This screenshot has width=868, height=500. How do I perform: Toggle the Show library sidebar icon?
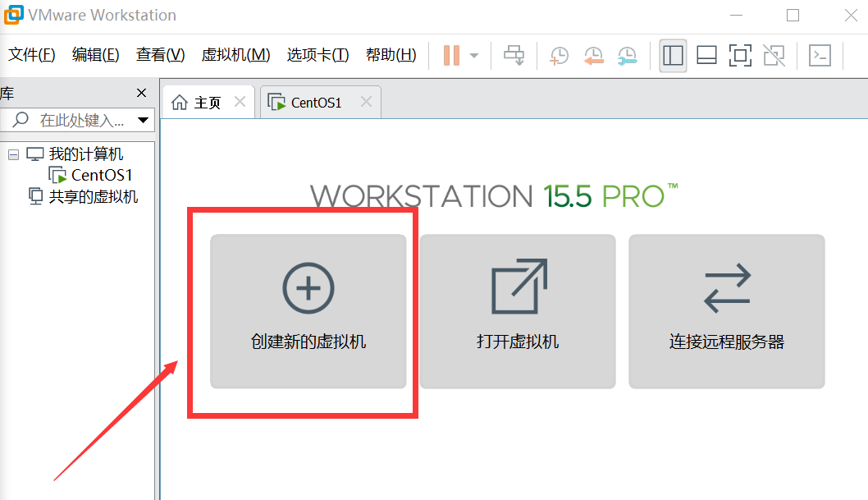[x=673, y=55]
